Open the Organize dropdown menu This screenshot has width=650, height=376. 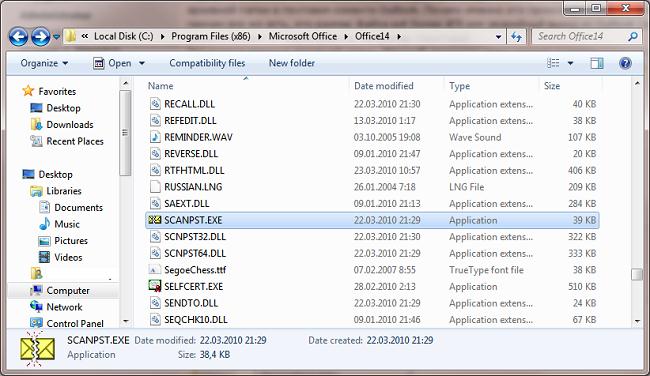pos(44,63)
